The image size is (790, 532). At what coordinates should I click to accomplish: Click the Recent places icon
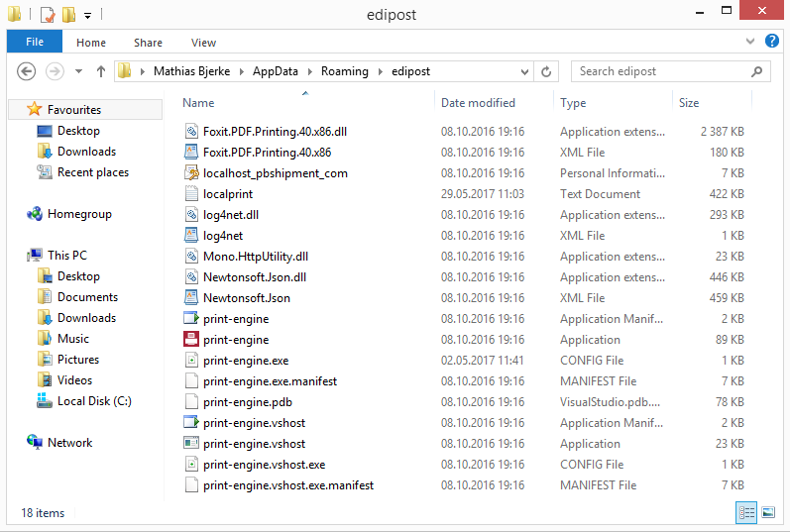tap(45, 172)
